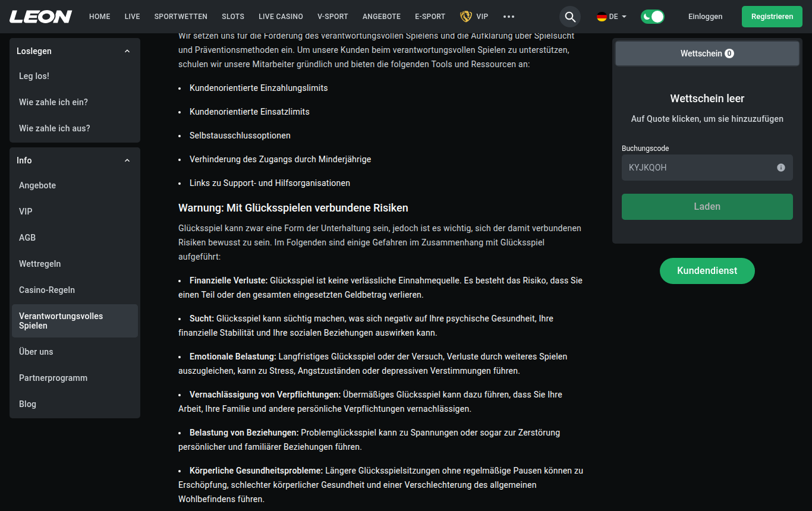The image size is (812, 511).
Task: Open the DE language dropdown
Action: 612,17
